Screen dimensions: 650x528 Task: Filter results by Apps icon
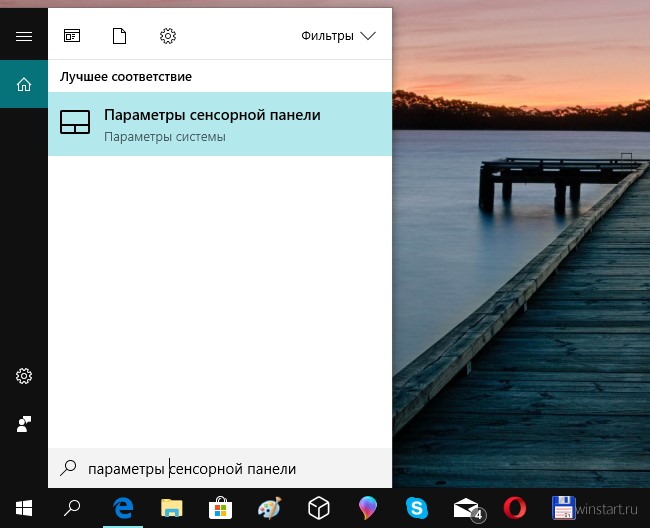click(x=72, y=36)
